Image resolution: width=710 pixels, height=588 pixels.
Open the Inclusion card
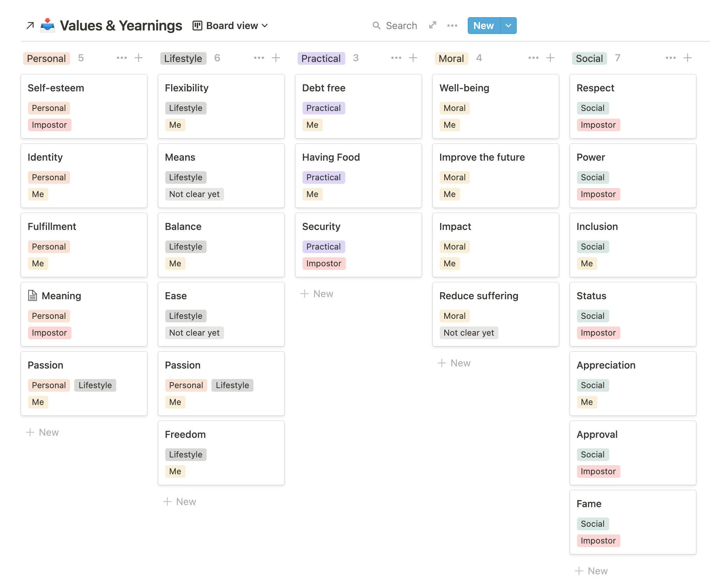[633, 245]
